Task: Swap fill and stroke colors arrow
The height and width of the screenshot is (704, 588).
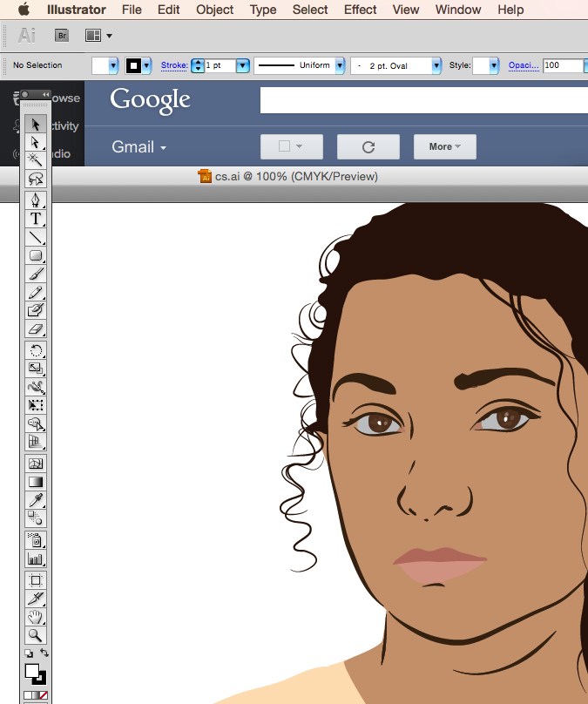Action: coord(44,653)
